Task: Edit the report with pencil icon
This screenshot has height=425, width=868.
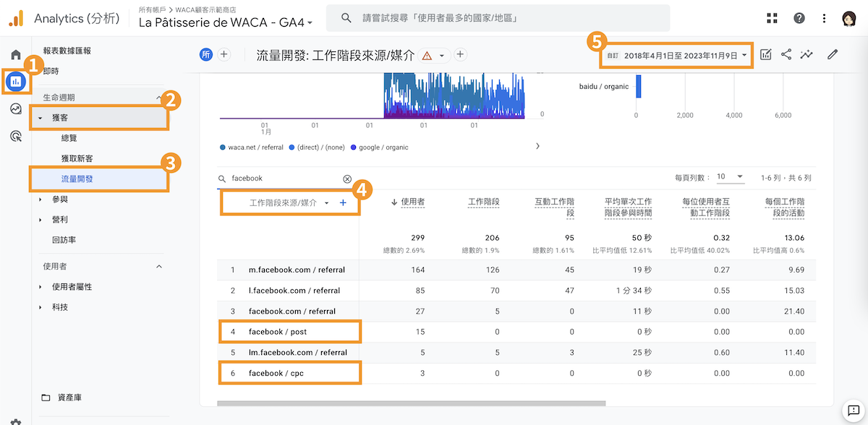Action: (x=833, y=54)
